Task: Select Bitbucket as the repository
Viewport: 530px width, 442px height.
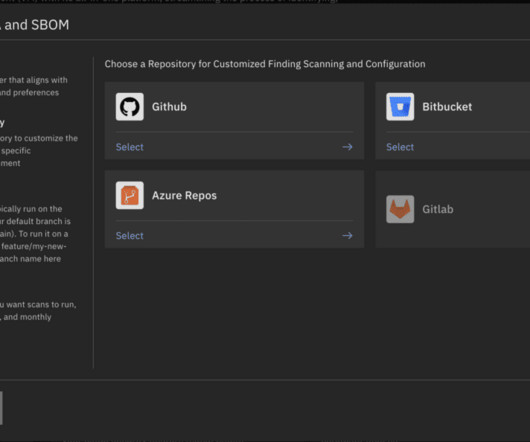Action: [400, 147]
